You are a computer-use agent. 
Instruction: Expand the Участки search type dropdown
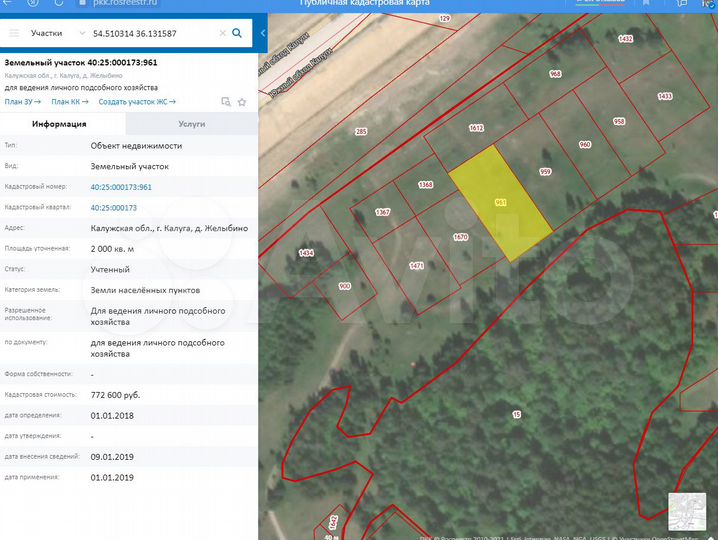click(x=53, y=33)
